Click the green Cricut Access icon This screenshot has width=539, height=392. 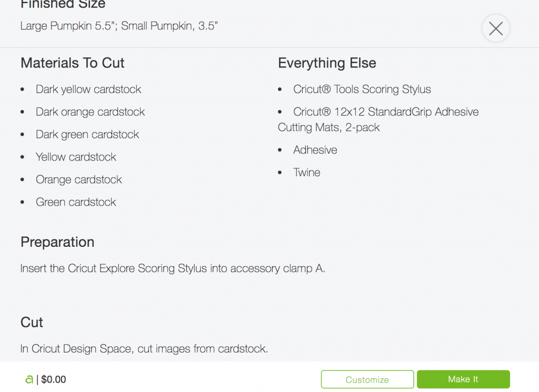coord(29,379)
